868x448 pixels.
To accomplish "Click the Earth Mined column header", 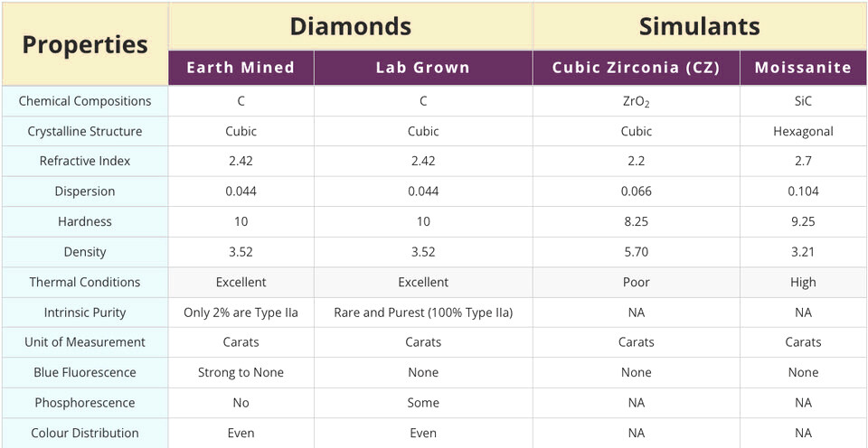I will (241, 68).
